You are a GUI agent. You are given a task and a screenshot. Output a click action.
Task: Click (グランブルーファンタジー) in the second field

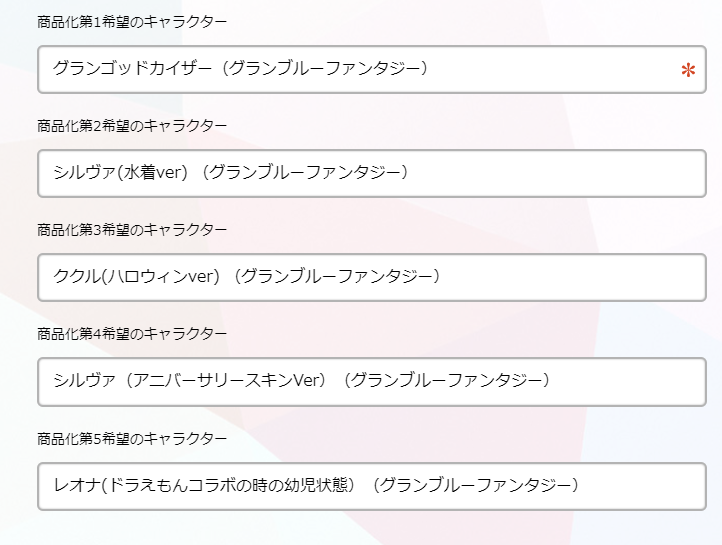tap(304, 173)
